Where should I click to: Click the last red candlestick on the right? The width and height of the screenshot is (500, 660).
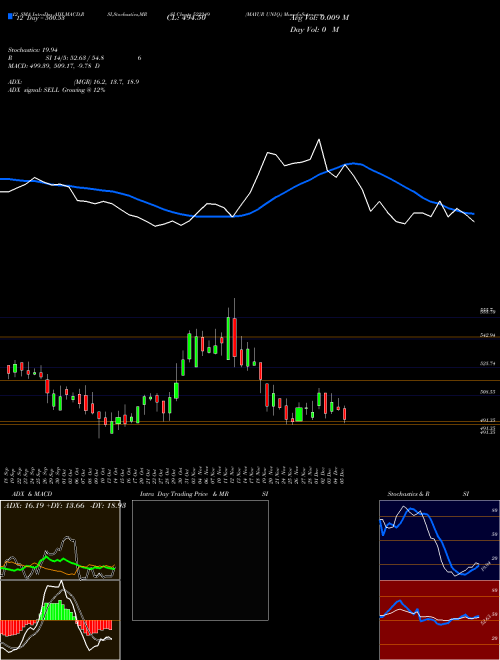(344, 414)
